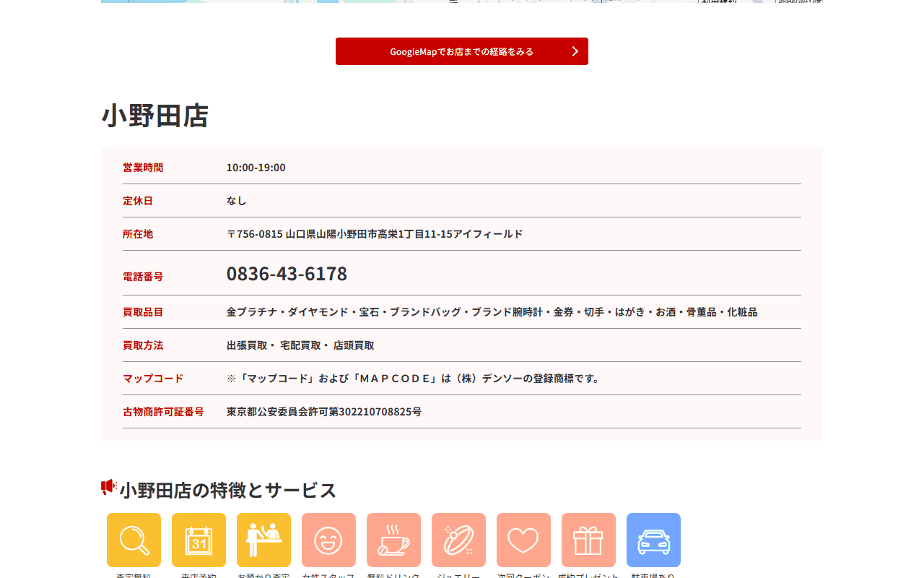The width and height of the screenshot is (924, 578).
Task: Click the 買取方法 label
Action: click(143, 345)
